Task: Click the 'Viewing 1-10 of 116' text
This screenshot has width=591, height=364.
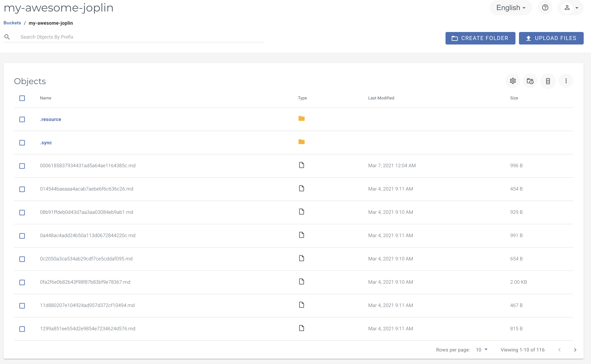Action: (523, 350)
